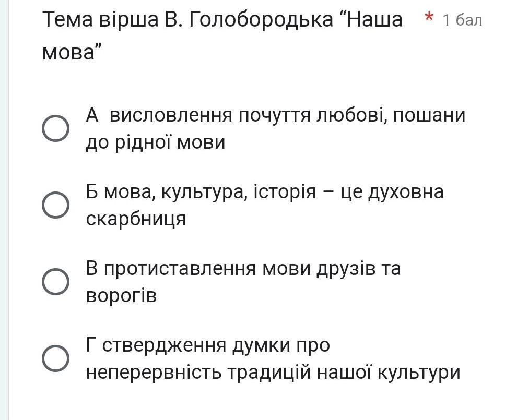Click text "висловлення почуття любові, пошани"
This screenshot has height=420, width=505.
pos(287,115)
